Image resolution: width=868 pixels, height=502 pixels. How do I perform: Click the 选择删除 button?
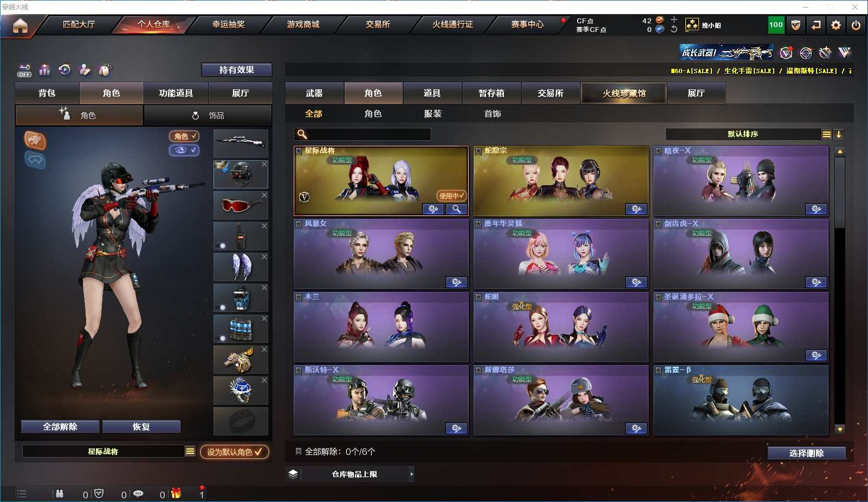pyautogui.click(x=807, y=453)
